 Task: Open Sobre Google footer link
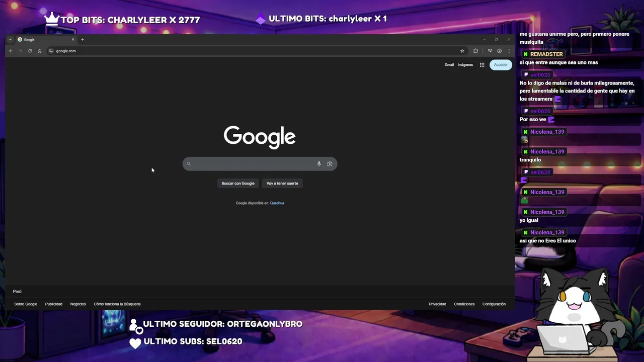(x=26, y=304)
